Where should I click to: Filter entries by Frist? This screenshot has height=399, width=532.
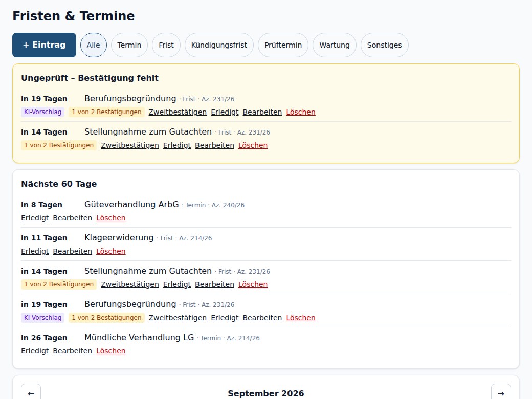pyautogui.click(x=166, y=45)
